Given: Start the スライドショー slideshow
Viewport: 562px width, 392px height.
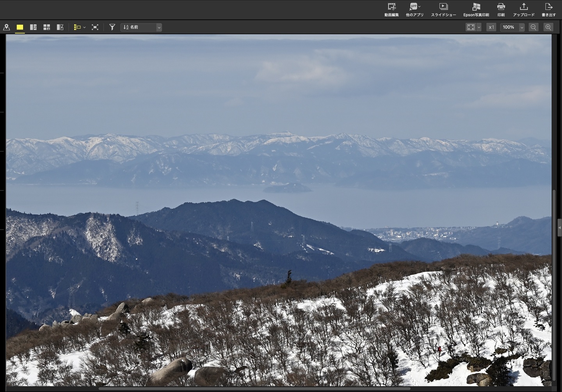Looking at the screenshot, I should tap(443, 10).
